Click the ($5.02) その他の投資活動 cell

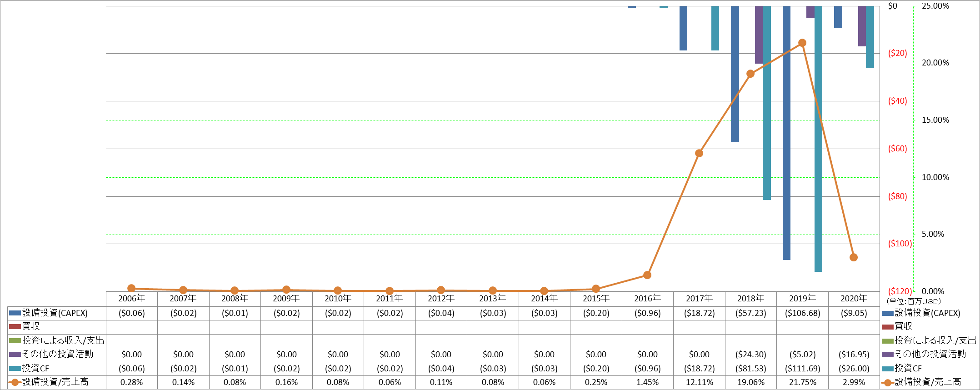point(802,355)
